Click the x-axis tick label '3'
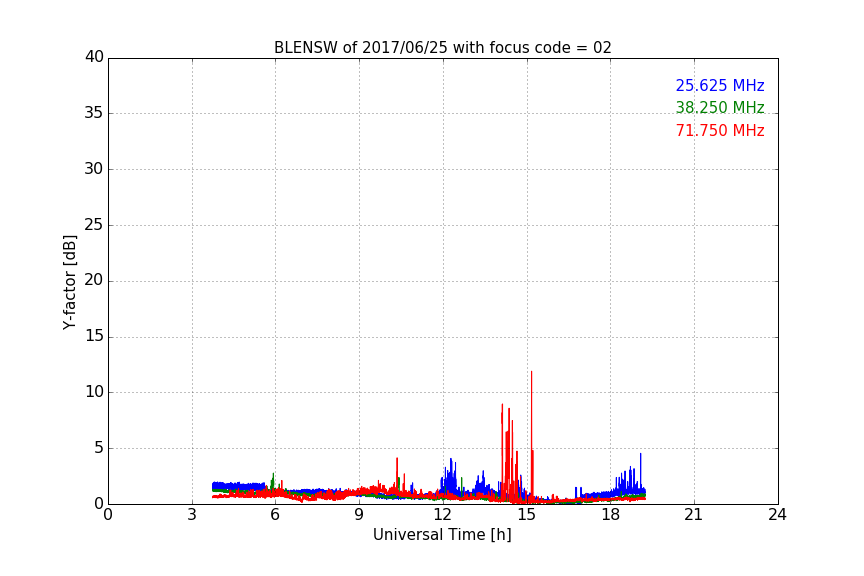The width and height of the screenshot is (864, 576). (192, 515)
